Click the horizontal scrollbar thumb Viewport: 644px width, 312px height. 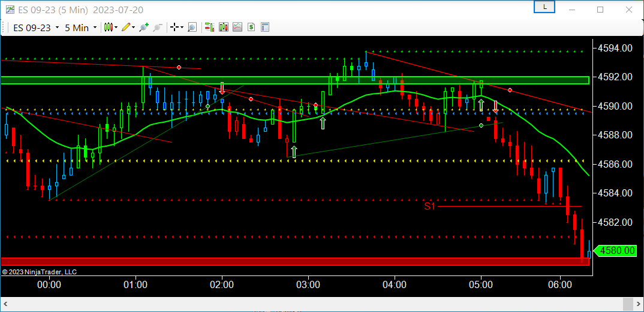[x=628, y=304]
